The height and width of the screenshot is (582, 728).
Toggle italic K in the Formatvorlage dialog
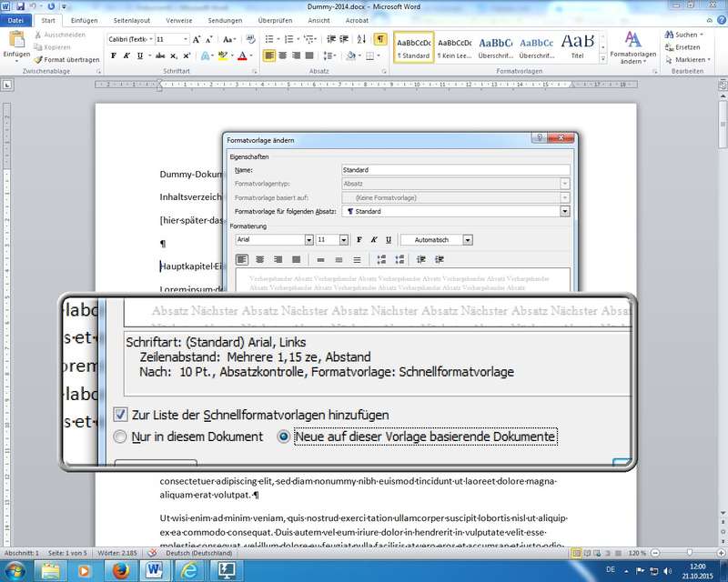[374, 240]
